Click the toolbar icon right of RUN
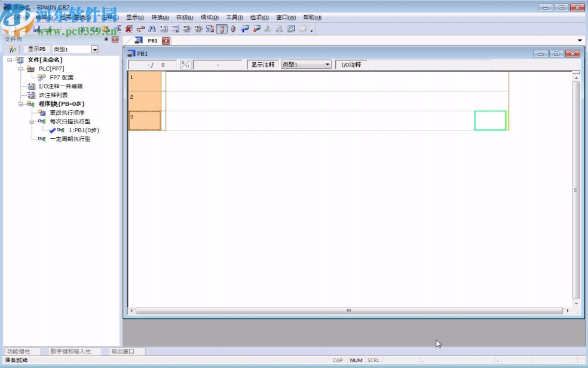This screenshot has height=368, width=588. click(291, 29)
